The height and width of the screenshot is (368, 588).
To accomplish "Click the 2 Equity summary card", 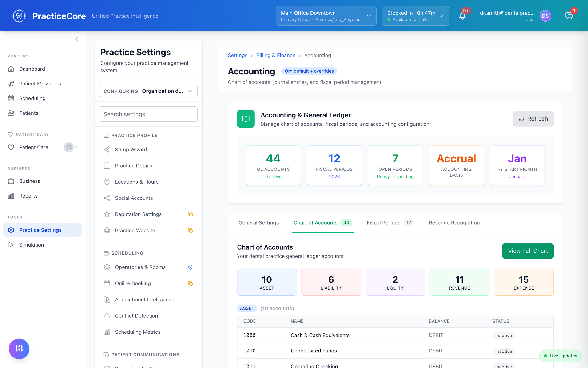I will pyautogui.click(x=395, y=282).
